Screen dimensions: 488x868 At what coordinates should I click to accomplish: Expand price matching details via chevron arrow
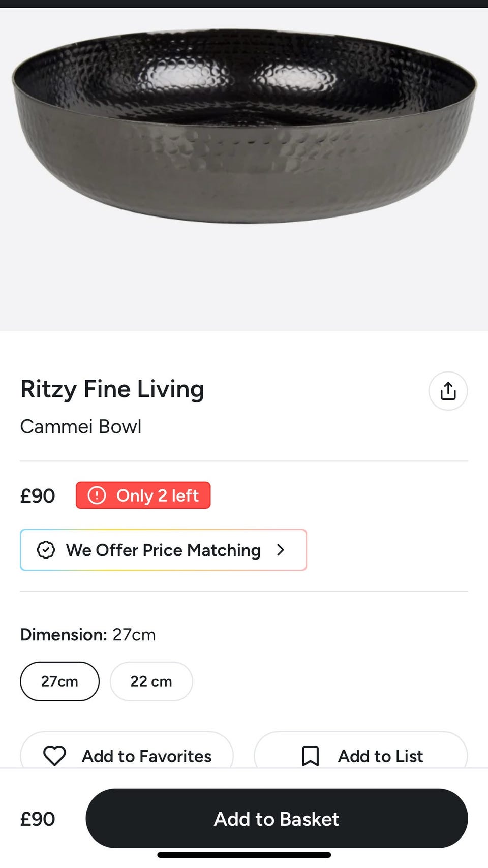click(x=281, y=550)
